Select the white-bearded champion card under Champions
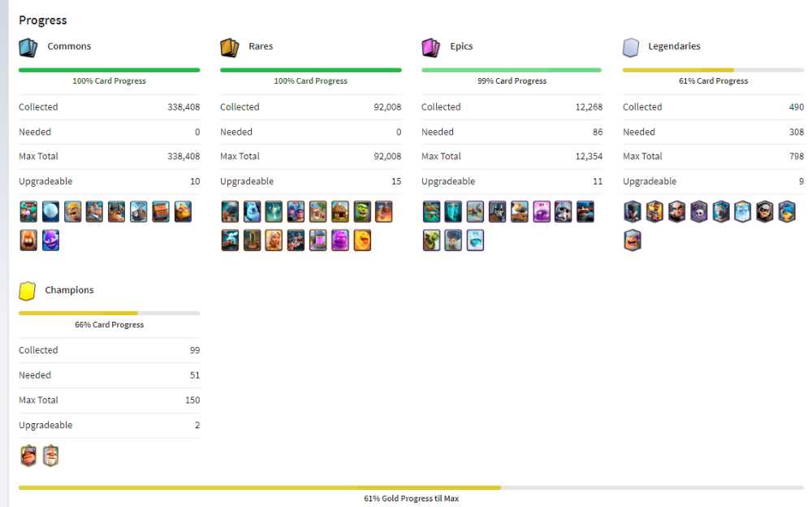 click(50, 456)
